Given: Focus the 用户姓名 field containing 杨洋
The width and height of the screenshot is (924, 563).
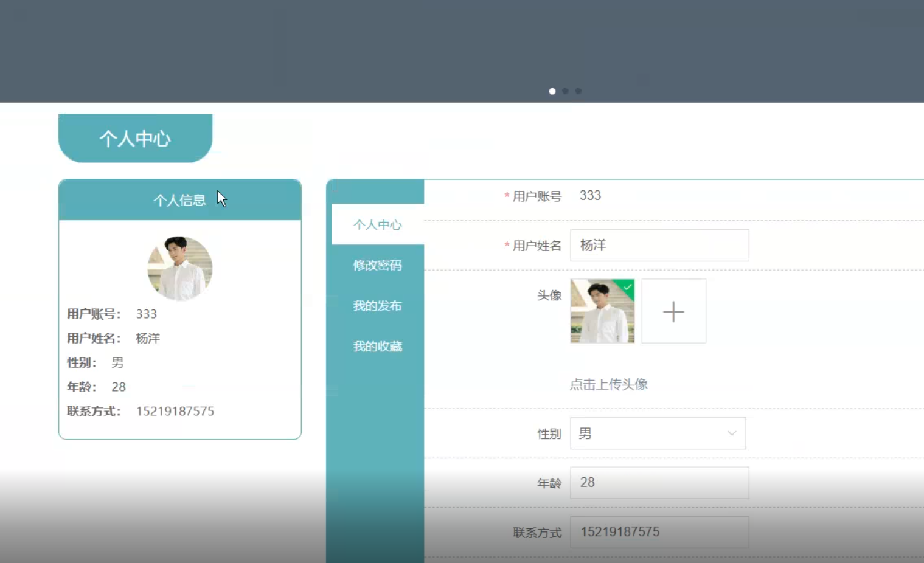Looking at the screenshot, I should click(659, 245).
